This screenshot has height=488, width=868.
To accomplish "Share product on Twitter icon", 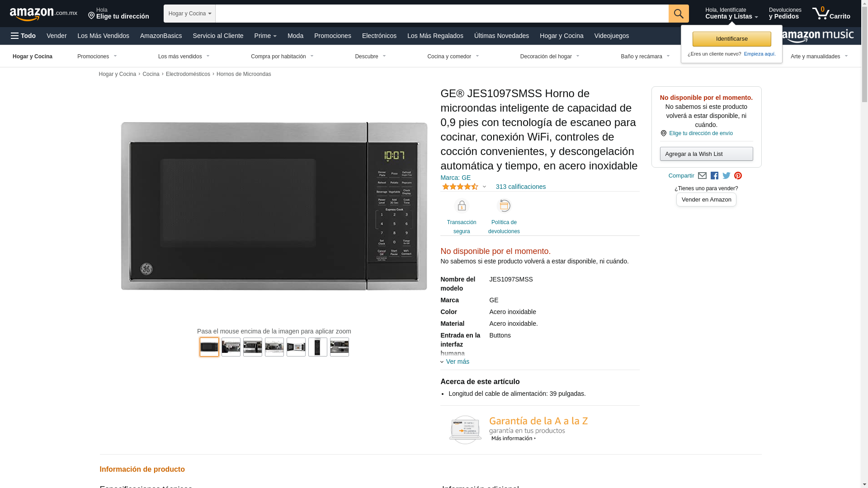I will pyautogui.click(x=726, y=176).
